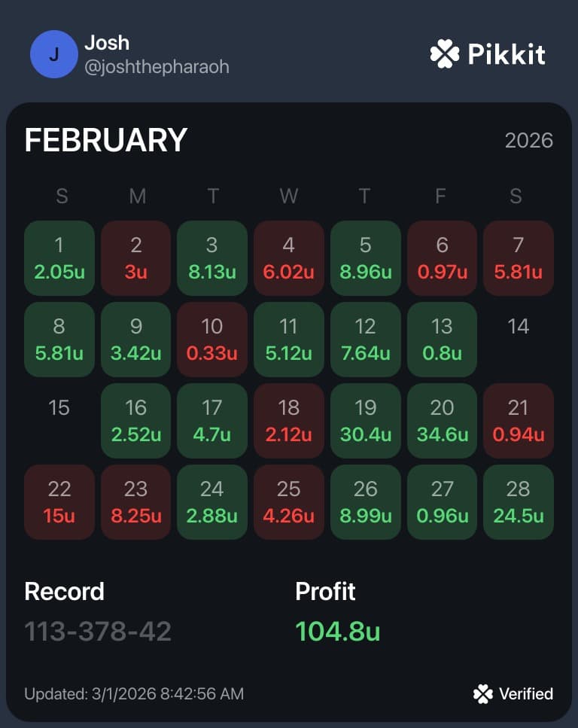The width and height of the screenshot is (578, 728).
Task: Select the February 19 cell showing 30.4u
Action: tap(365, 421)
